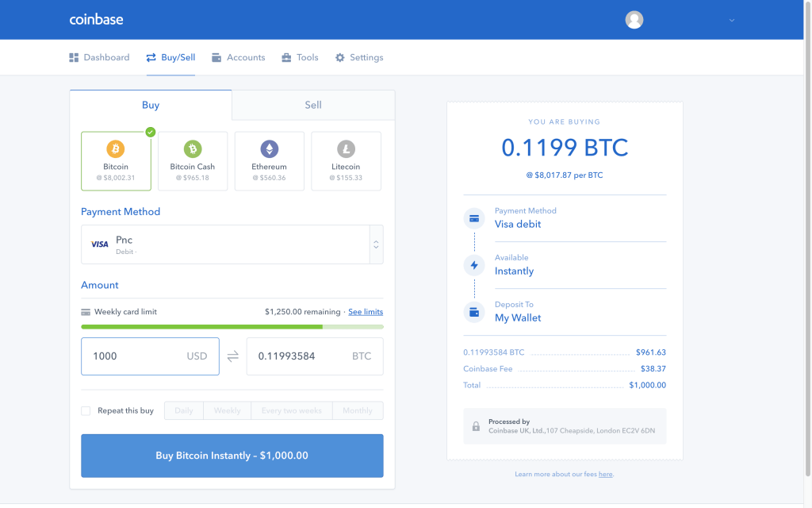This screenshot has width=812, height=508.
Task: Choose Daily repeat frequency
Action: (184, 410)
